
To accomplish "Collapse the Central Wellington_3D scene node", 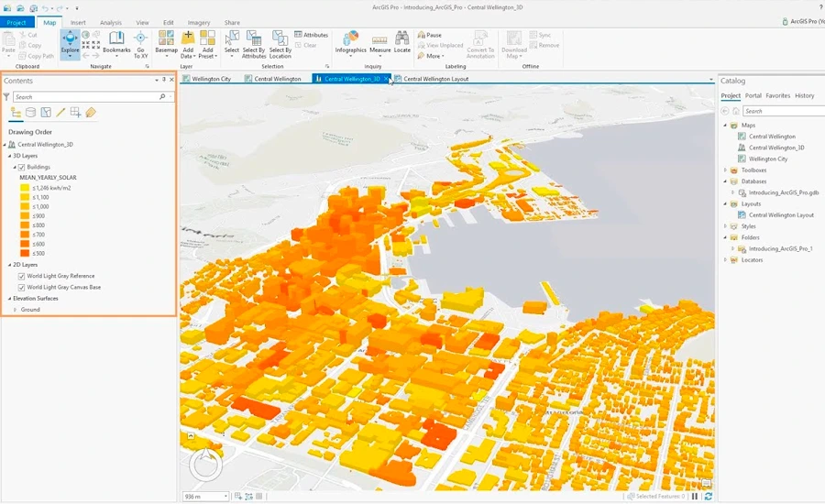I will 5,145.
